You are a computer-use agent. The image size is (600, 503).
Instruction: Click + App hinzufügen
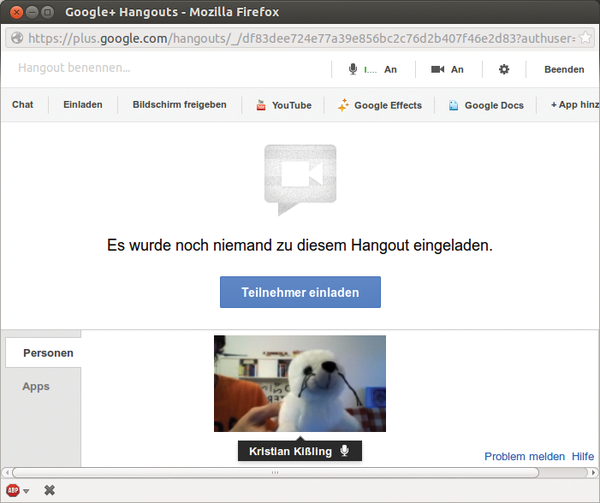click(x=570, y=105)
